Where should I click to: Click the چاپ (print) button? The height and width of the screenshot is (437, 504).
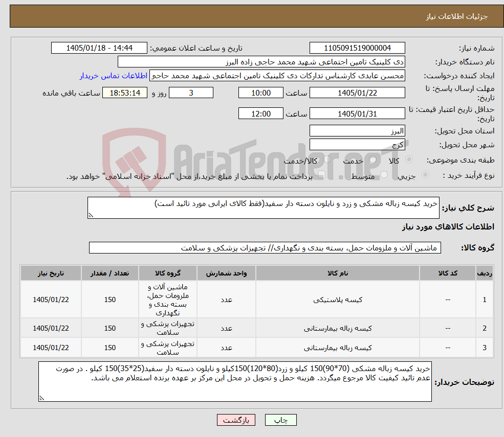pos(280,420)
